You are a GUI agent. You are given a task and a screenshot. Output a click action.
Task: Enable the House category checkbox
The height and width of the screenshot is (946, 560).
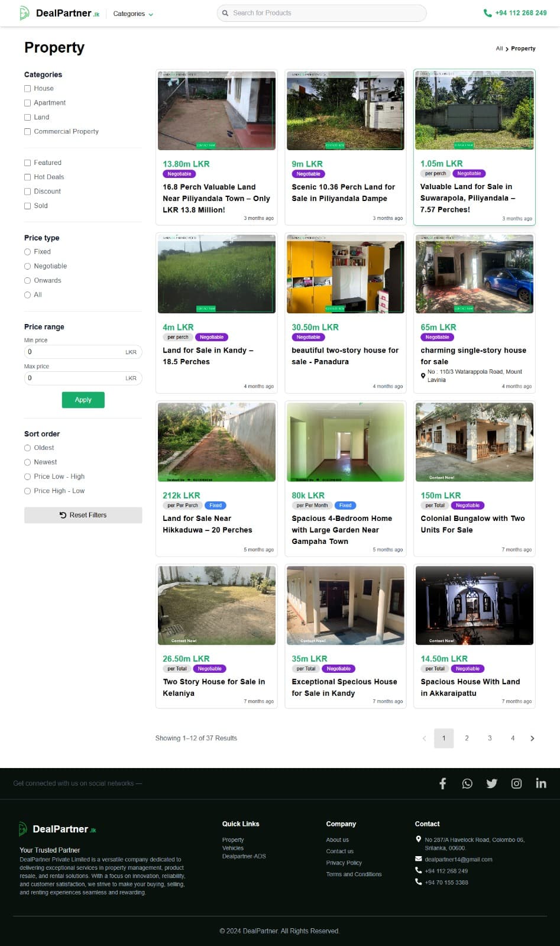[27, 89]
